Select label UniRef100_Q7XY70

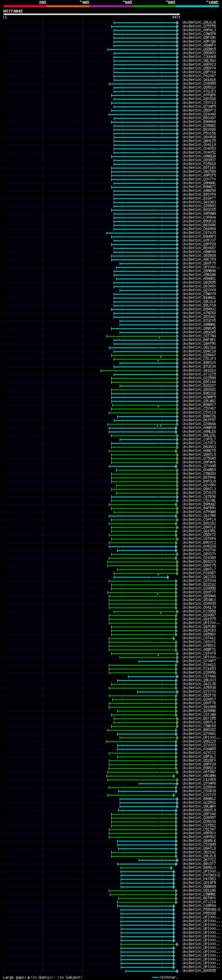199,691
